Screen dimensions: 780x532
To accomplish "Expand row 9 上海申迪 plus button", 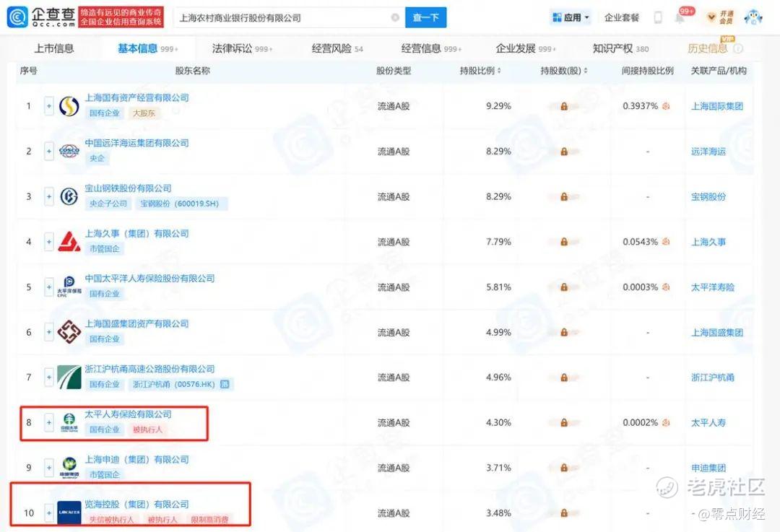I will (x=49, y=468).
